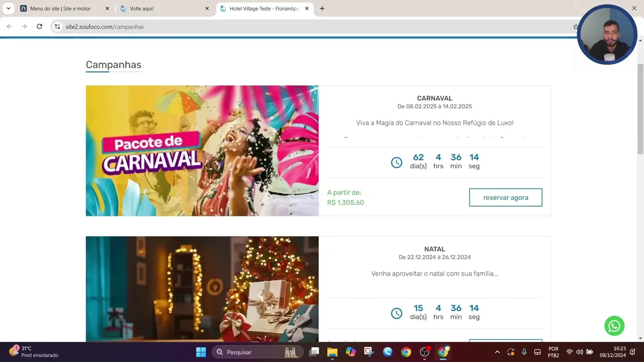The width and height of the screenshot is (644, 362).
Task: Click the Wi-Fi network tray icon
Action: pos(570,352)
